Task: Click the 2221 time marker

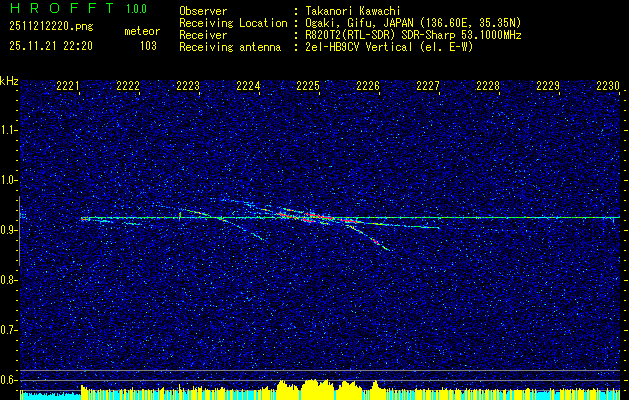Action: pos(67,86)
